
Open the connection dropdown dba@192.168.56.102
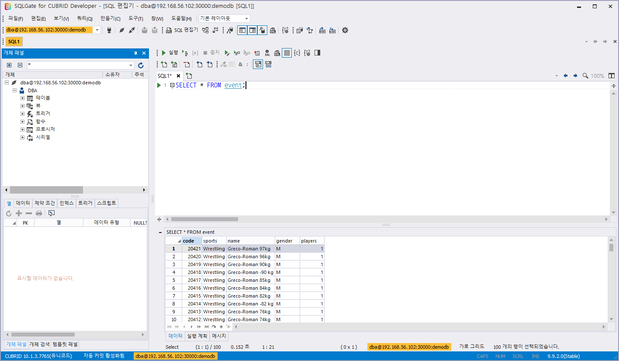97,30
